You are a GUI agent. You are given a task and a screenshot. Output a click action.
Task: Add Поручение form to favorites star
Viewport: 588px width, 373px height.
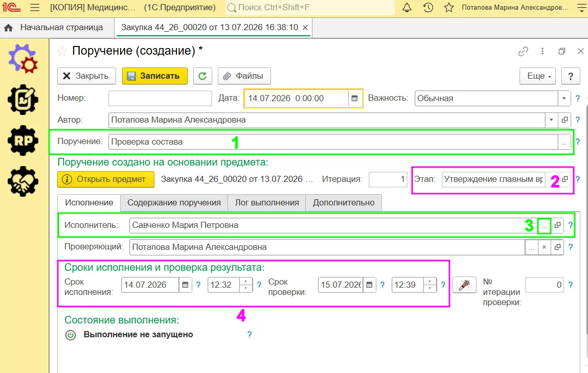(x=62, y=52)
